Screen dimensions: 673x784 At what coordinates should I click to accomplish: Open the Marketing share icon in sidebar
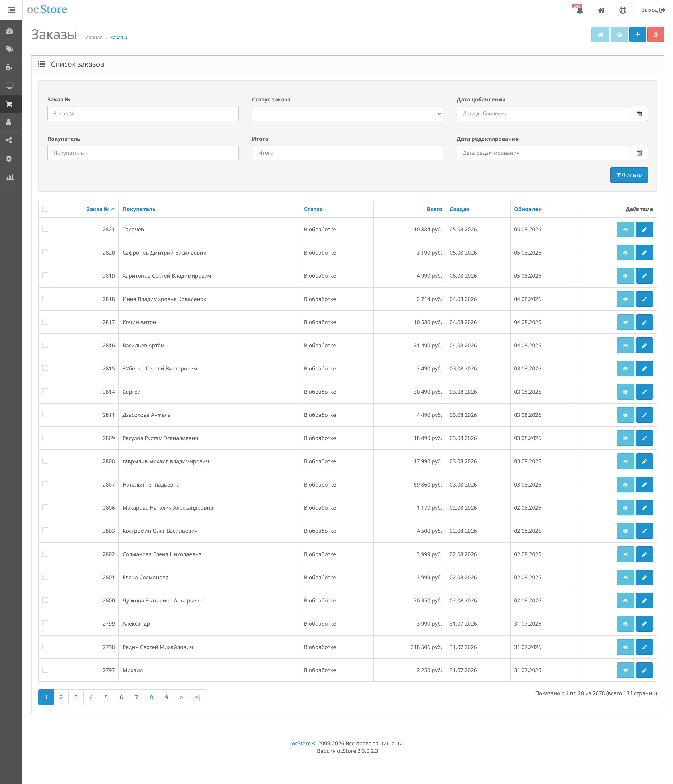tap(10, 140)
